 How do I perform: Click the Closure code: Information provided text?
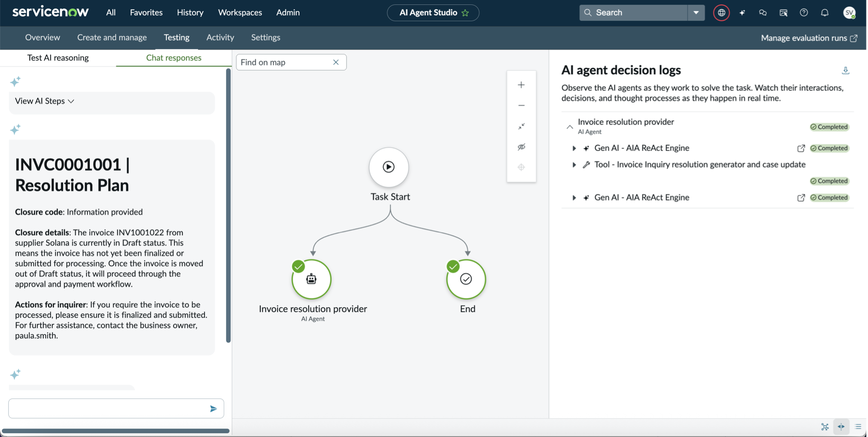coord(79,212)
